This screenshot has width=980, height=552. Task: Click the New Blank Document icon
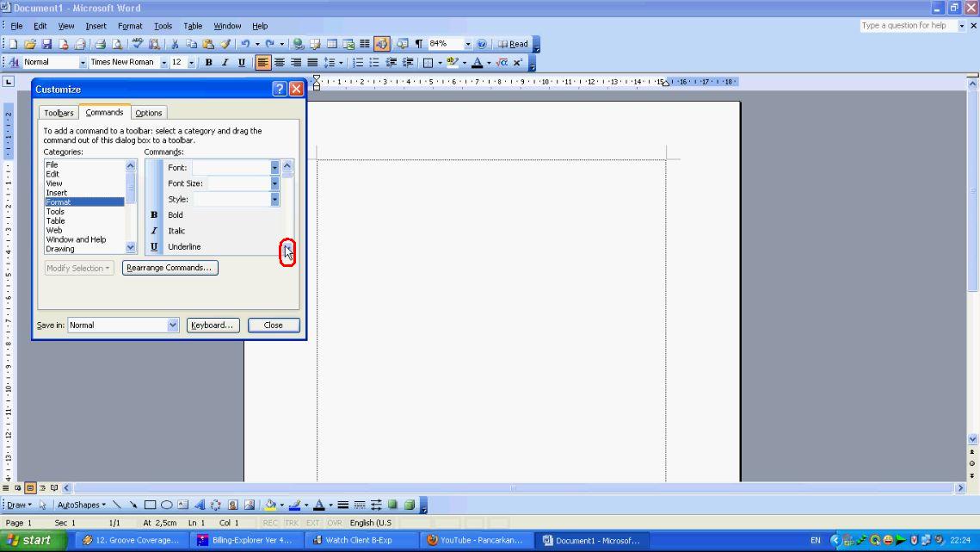click(13, 44)
